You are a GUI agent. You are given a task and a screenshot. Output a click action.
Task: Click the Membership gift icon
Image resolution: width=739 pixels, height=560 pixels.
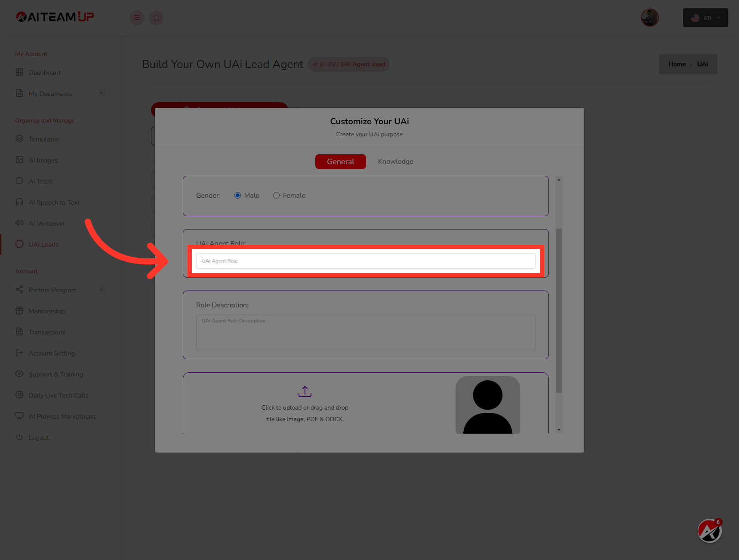point(19,311)
